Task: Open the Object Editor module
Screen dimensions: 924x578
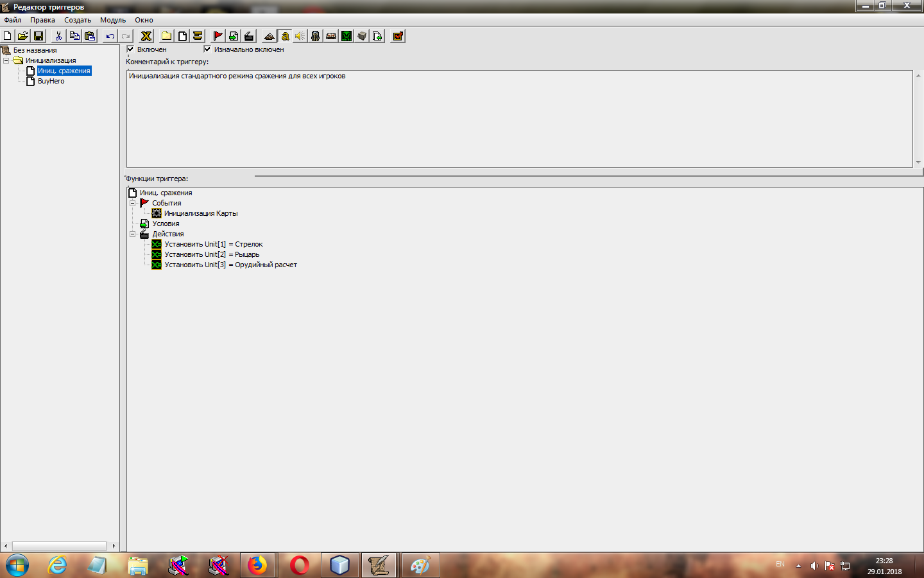Action: tap(316, 36)
